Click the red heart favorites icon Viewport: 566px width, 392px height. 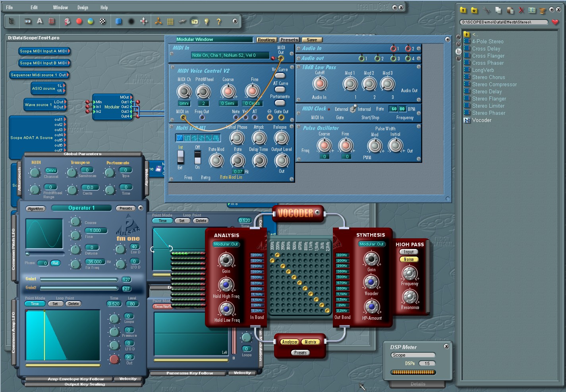555,22
